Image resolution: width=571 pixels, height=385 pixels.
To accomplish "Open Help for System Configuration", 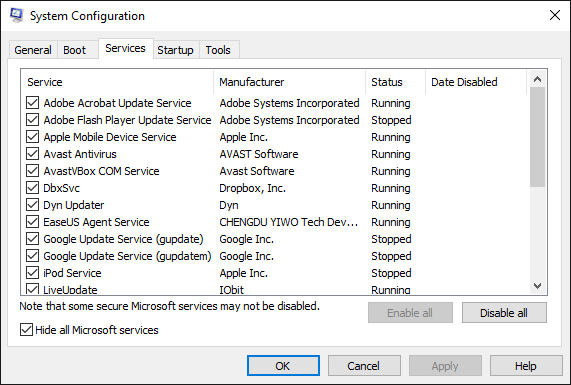I will (526, 366).
